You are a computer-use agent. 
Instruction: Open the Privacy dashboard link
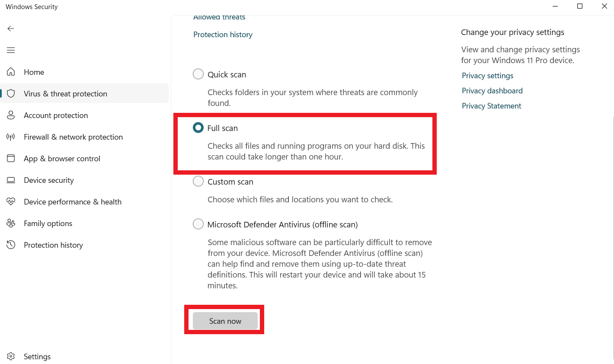pos(492,91)
